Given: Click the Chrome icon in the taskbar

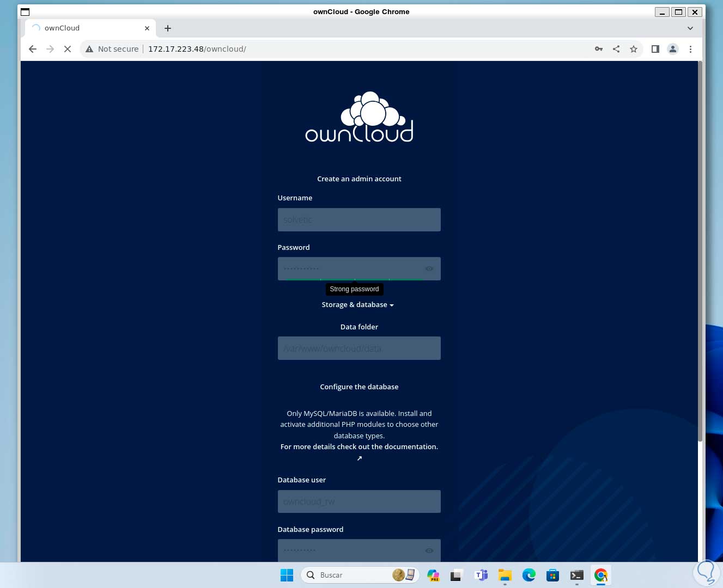Looking at the screenshot, I should [x=601, y=575].
